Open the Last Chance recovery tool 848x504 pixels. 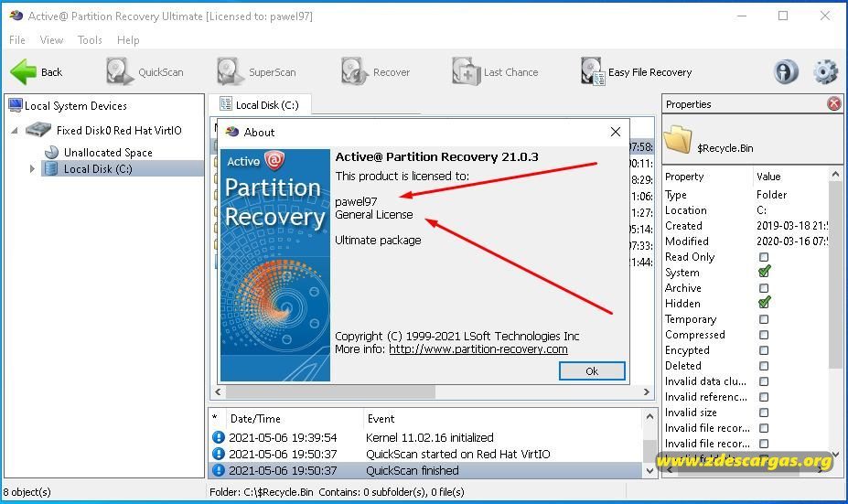(496, 72)
